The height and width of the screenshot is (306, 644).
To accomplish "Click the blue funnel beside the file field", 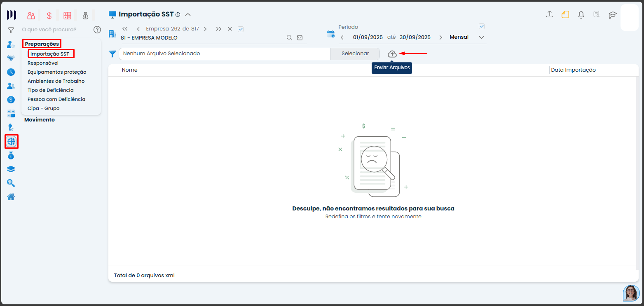I will coord(112,54).
